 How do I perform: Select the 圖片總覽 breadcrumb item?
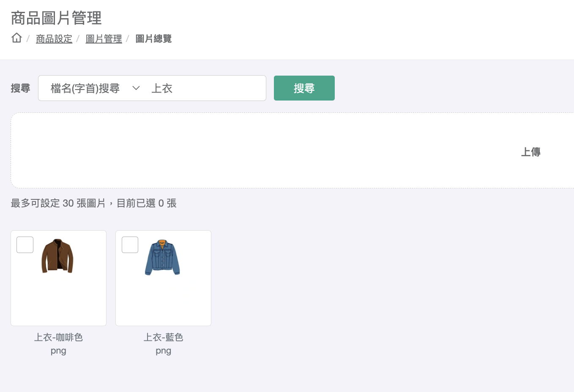pos(153,39)
